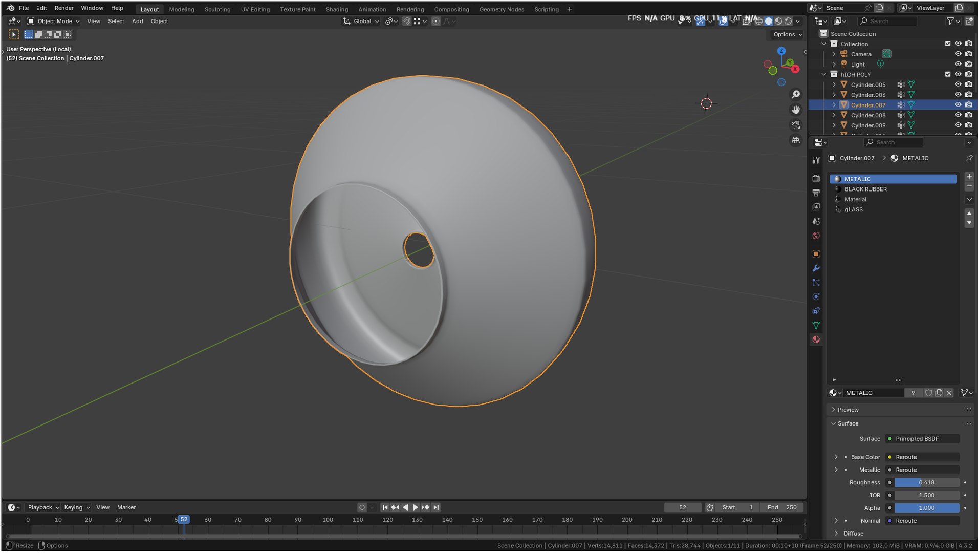The height and width of the screenshot is (553, 980).
Task: Open viewport Options dropdown
Action: coord(787,34)
